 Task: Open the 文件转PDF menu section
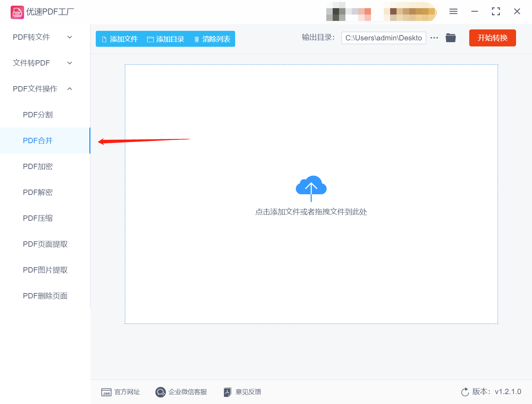click(45, 63)
